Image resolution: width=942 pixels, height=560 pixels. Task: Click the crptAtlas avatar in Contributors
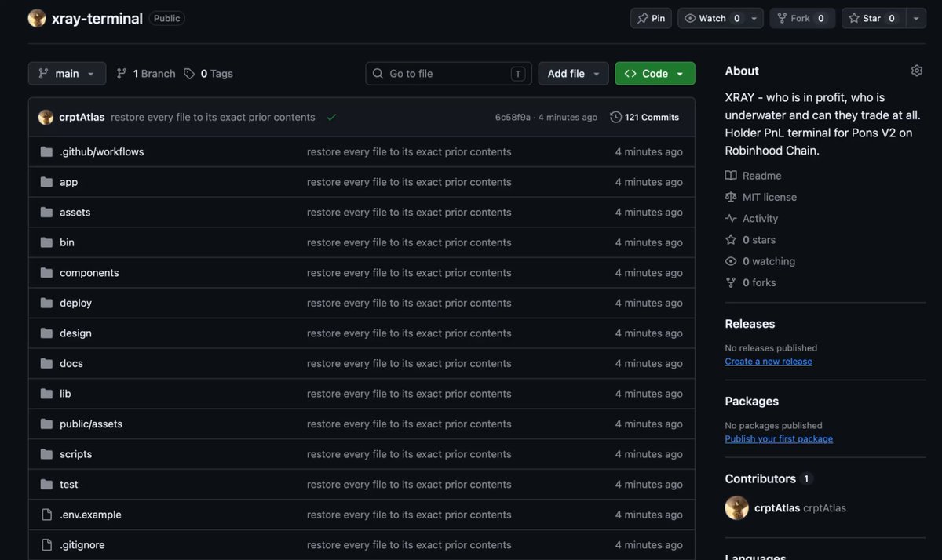[x=736, y=507]
